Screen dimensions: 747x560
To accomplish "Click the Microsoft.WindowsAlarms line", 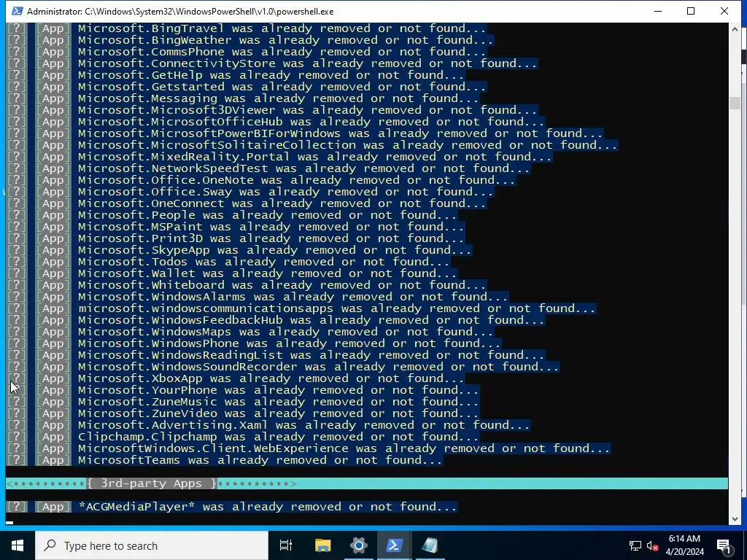I will tap(258, 297).
